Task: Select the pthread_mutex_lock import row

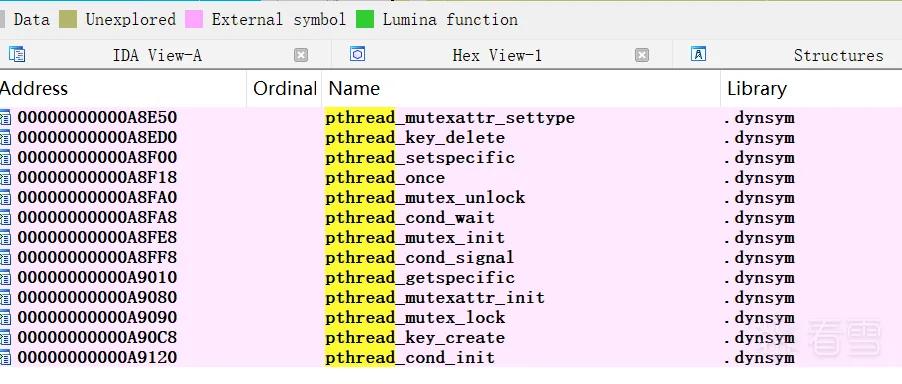Action: click(451, 318)
